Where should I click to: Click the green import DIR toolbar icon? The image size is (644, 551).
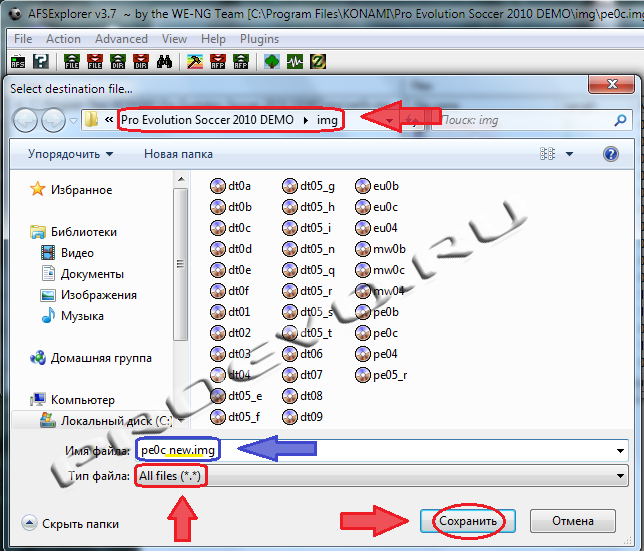118,62
